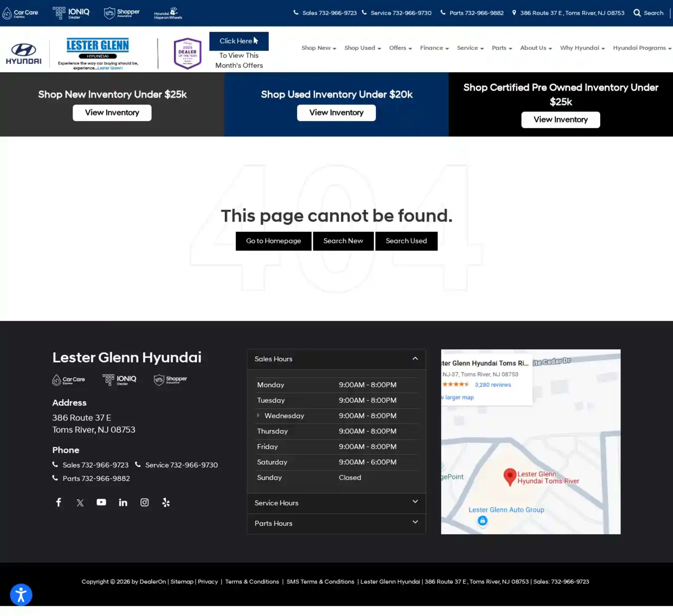The width and height of the screenshot is (673, 616).
Task: Click the Lester Glenn Auto Group map marker
Action: click(482, 521)
